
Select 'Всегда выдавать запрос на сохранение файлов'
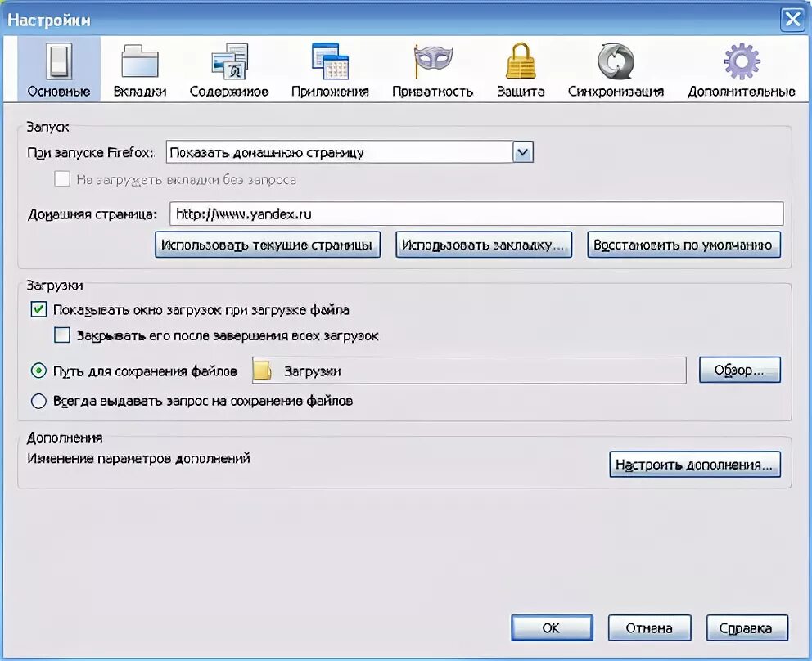tap(38, 401)
